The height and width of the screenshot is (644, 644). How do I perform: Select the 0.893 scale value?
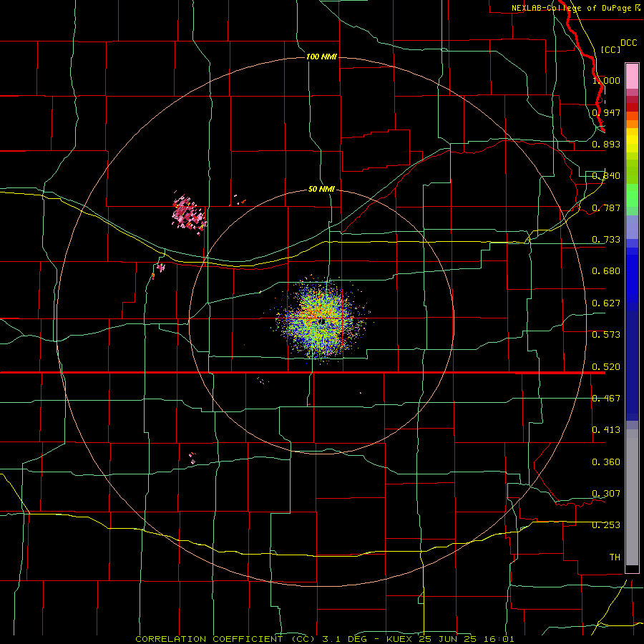(606, 144)
